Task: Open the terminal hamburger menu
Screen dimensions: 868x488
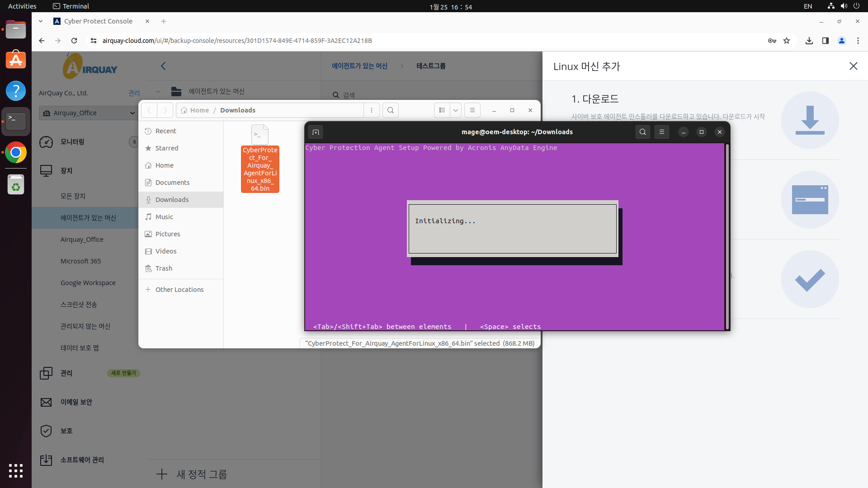Action: [662, 132]
